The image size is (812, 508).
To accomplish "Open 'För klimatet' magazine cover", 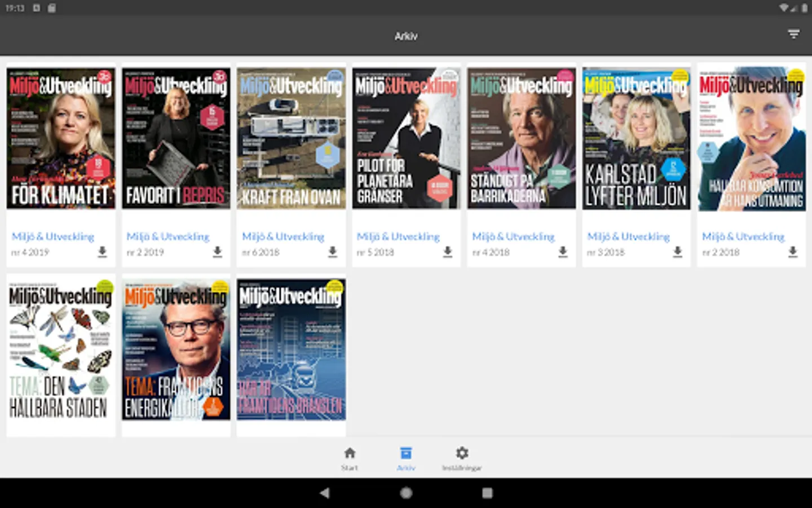I will click(61, 138).
